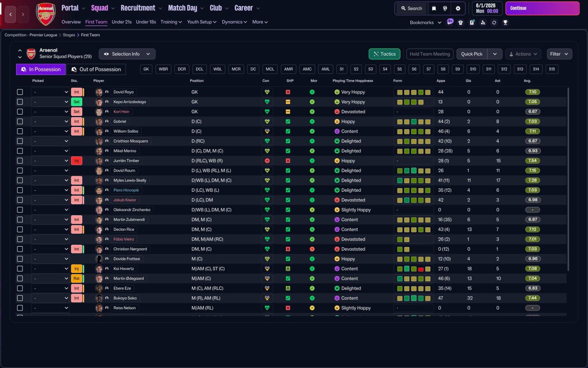
Task: Tick the checkbox for Reiss Nelson
Action: pyautogui.click(x=20, y=308)
